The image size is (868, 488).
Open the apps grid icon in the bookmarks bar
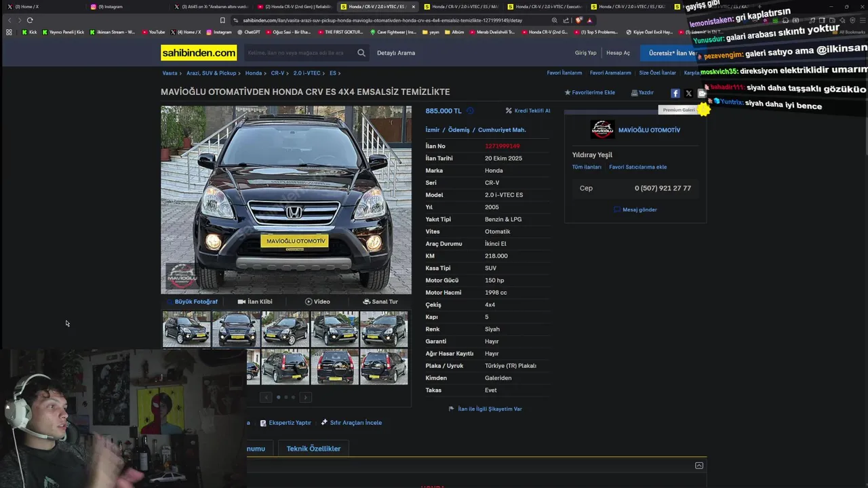[x=9, y=32]
